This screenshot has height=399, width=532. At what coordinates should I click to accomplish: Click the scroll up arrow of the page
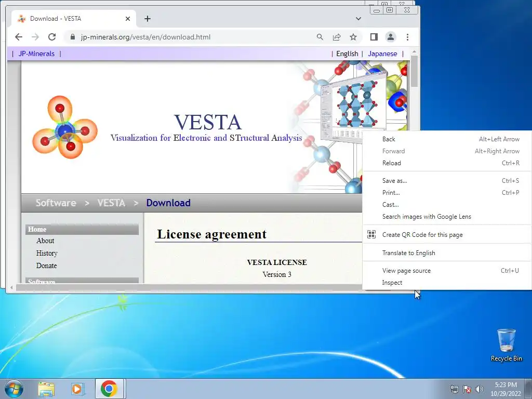click(414, 51)
